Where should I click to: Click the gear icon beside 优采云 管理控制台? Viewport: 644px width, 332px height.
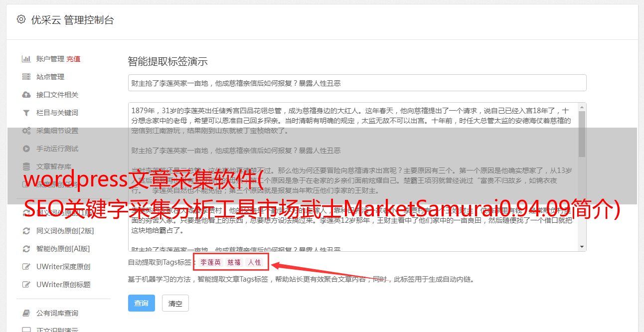tap(21, 19)
